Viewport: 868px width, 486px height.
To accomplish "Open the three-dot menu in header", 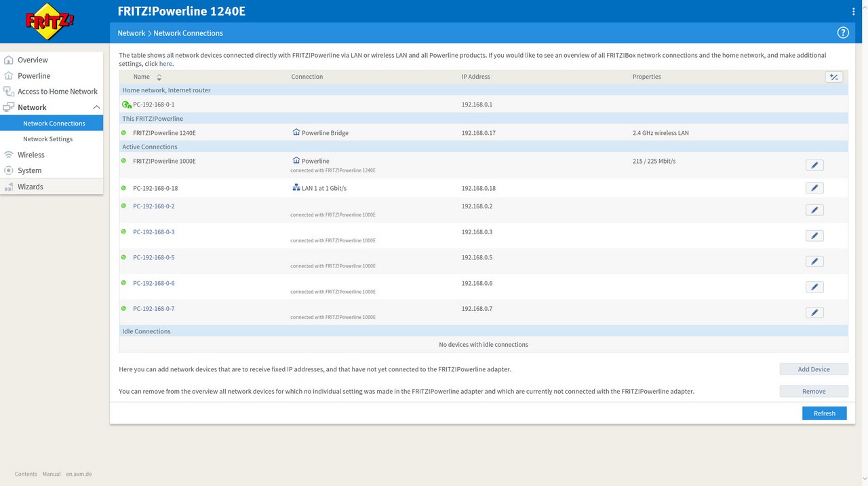I will (x=854, y=11).
